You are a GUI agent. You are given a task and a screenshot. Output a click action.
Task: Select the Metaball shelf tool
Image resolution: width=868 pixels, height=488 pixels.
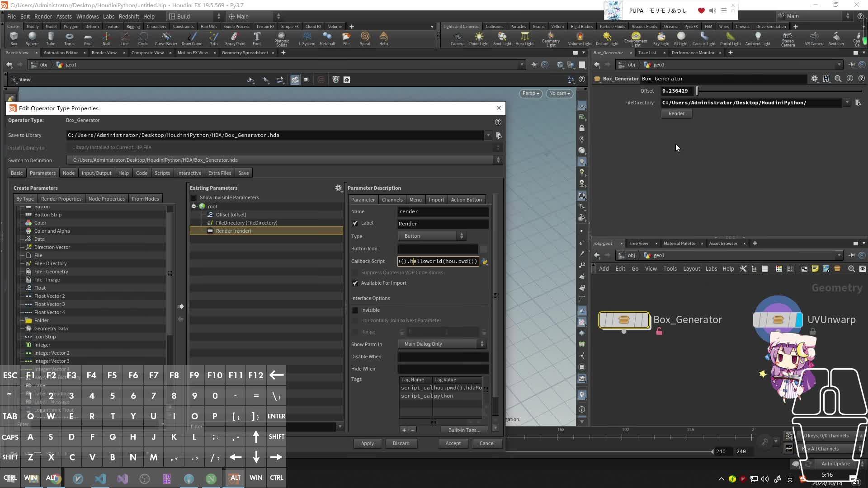click(327, 38)
